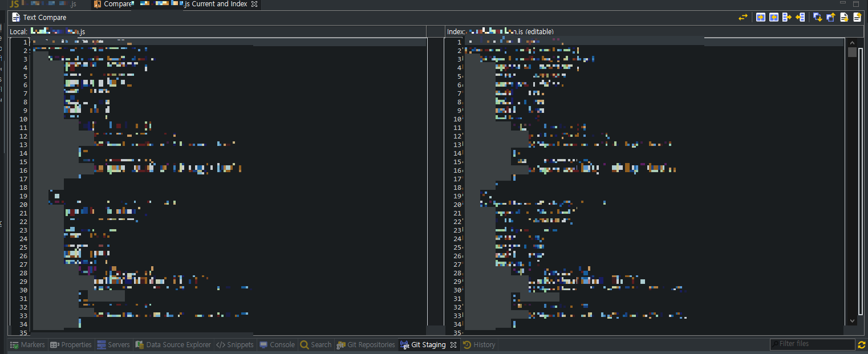Switch to the Servers tab
This screenshot has width=868, height=354.
click(113, 344)
